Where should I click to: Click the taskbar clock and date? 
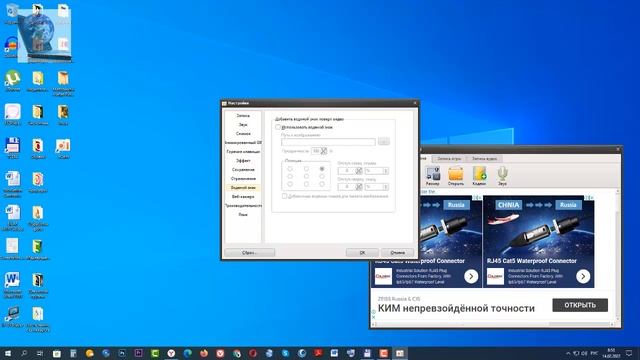(611, 353)
